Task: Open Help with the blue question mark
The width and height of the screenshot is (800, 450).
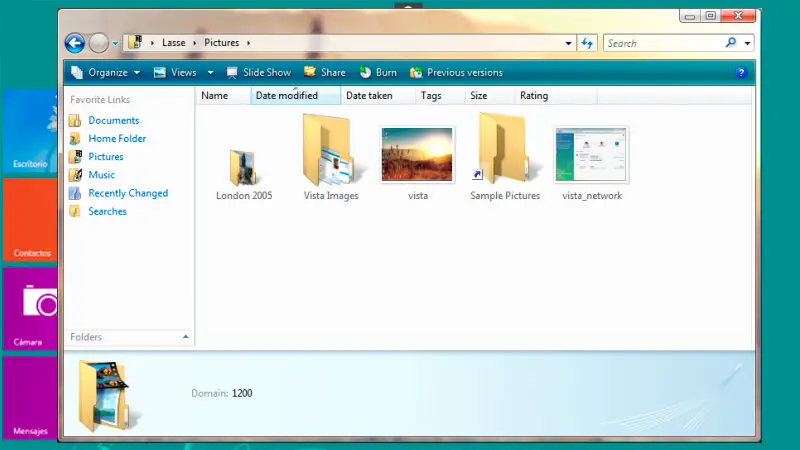Action: pos(741,72)
